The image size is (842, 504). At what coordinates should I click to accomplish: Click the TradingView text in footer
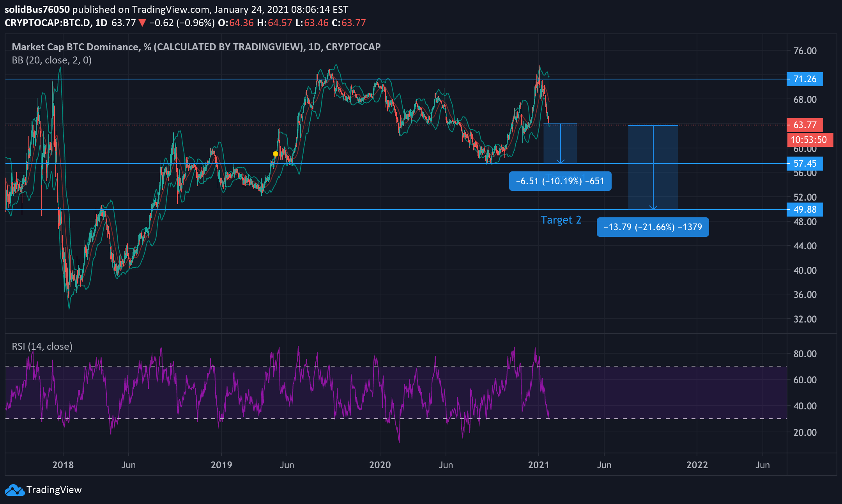[54, 490]
